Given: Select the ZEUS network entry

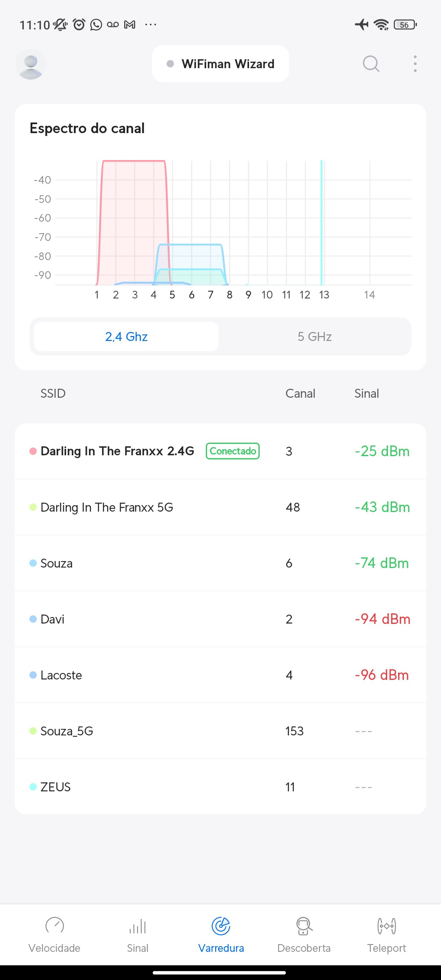Looking at the screenshot, I should tap(56, 787).
